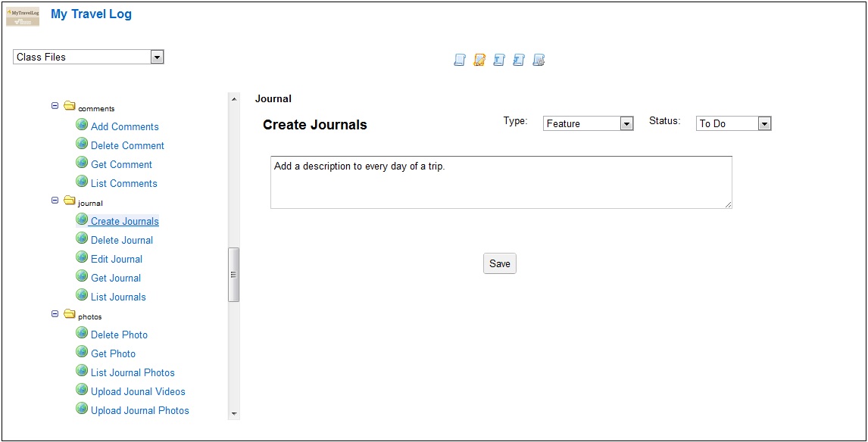Click the journal folder icon
The image size is (868, 442).
pyautogui.click(x=70, y=201)
